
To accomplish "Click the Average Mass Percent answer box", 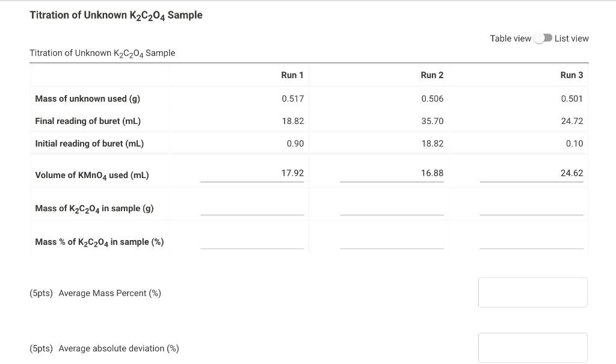I will (532, 292).
